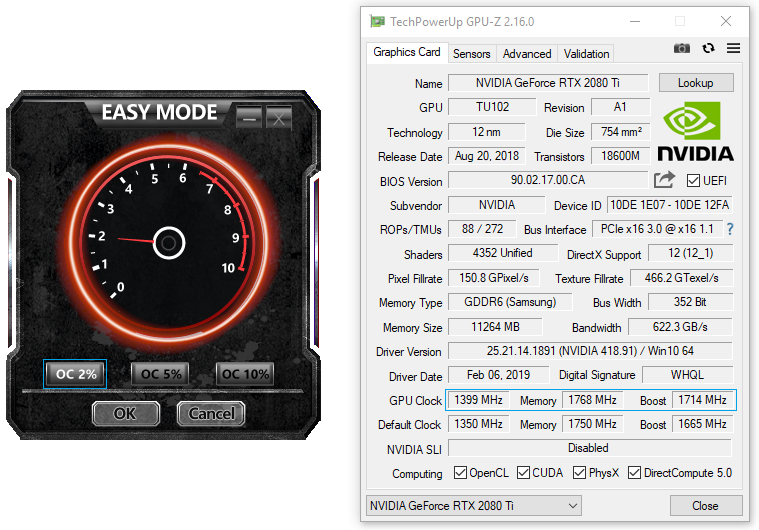Click the Memory Type field GDDR6 (Samsung)

point(510,302)
